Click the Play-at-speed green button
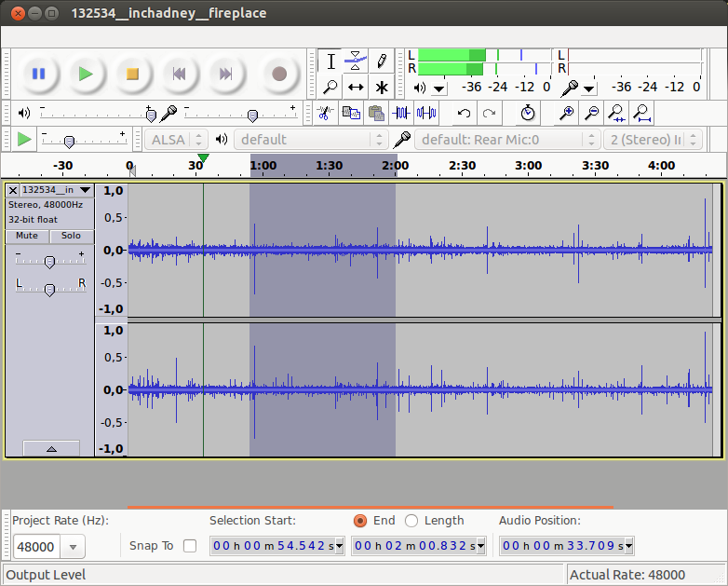Image resolution: width=728 pixels, height=586 pixels. click(x=23, y=139)
